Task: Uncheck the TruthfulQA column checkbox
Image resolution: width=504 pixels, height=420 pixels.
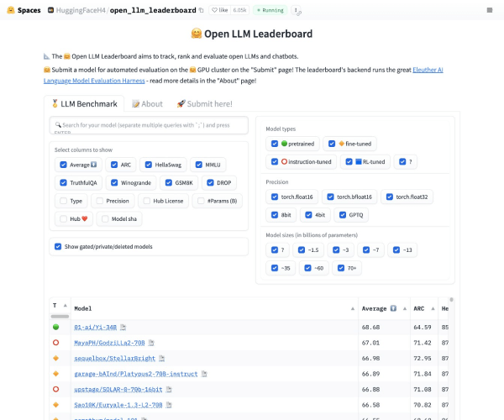Action: pos(63,182)
